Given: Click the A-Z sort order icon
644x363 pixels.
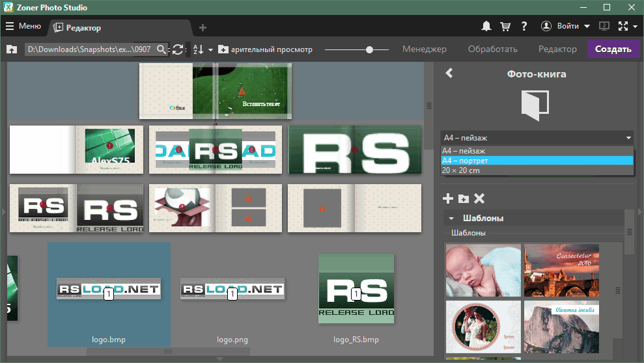Looking at the screenshot, I should 199,49.
